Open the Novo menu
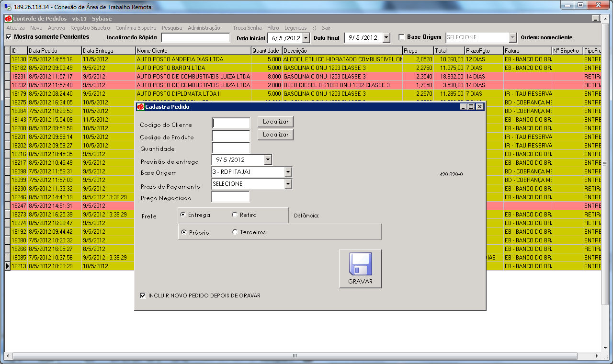Screen dimensions: 613x364 coord(36,28)
